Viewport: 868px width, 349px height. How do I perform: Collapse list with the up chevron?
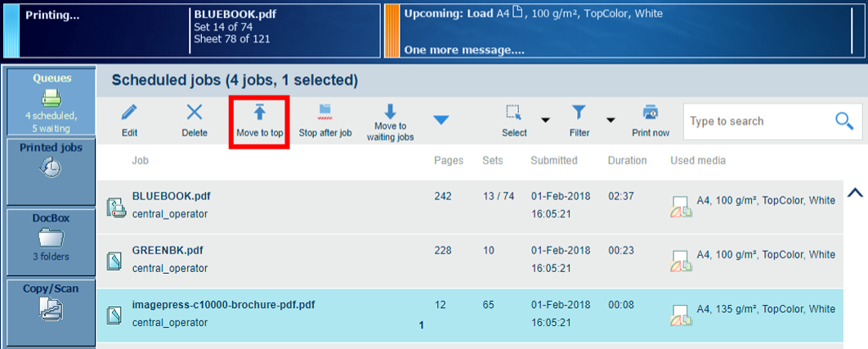pyautogui.click(x=855, y=193)
